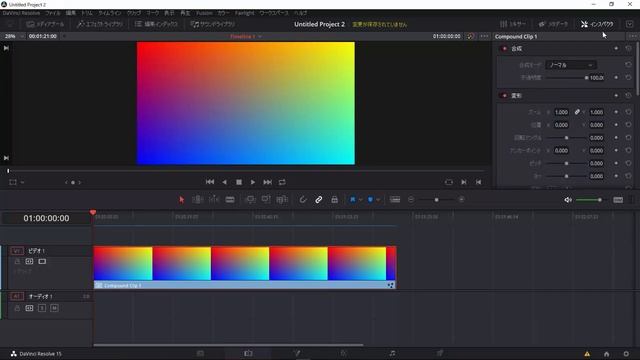Open the audio meters panel icon

click(x=618, y=200)
